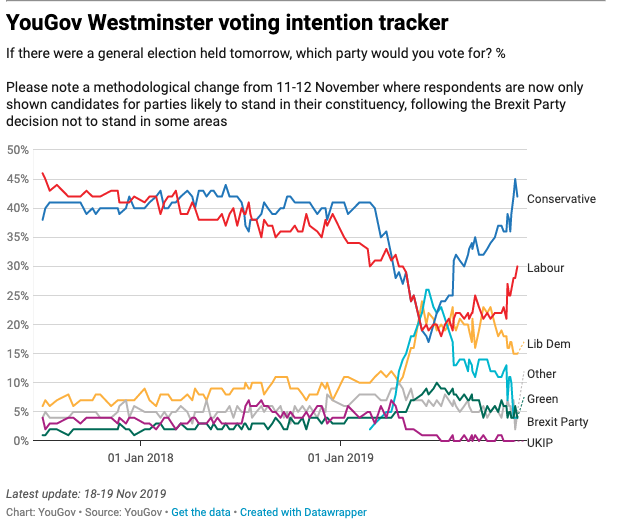Select the Brexit Party series label

(x=557, y=422)
